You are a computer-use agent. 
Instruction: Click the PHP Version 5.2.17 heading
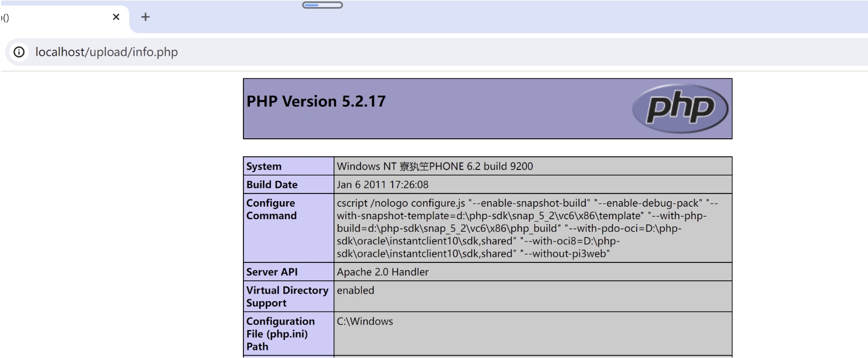click(x=316, y=101)
